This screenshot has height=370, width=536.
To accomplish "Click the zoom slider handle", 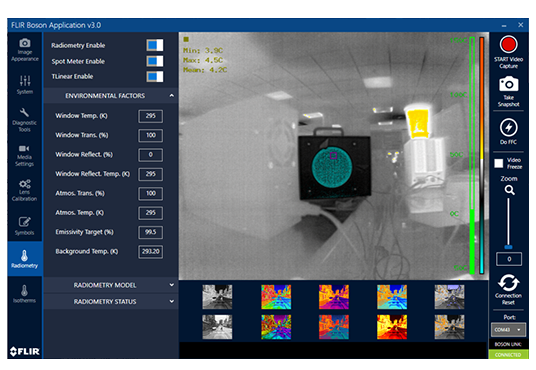I will tap(509, 247).
